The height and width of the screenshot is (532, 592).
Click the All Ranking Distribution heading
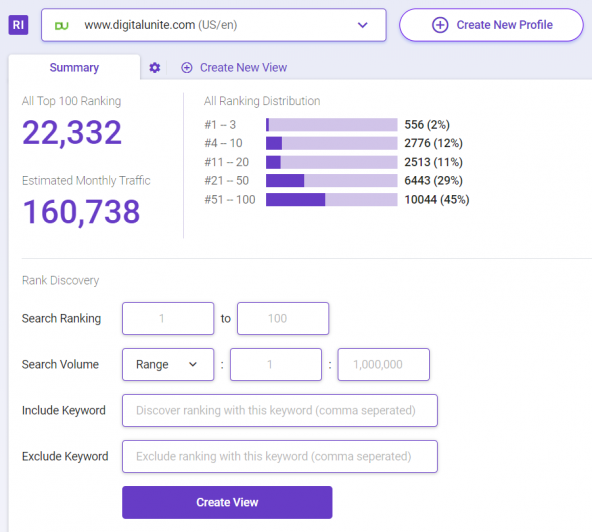click(262, 101)
